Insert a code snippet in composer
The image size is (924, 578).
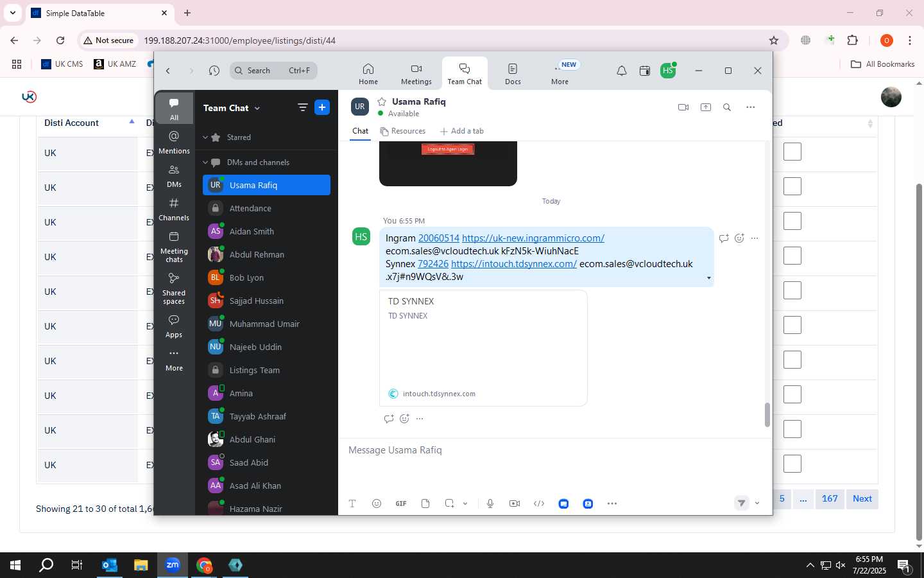539,504
